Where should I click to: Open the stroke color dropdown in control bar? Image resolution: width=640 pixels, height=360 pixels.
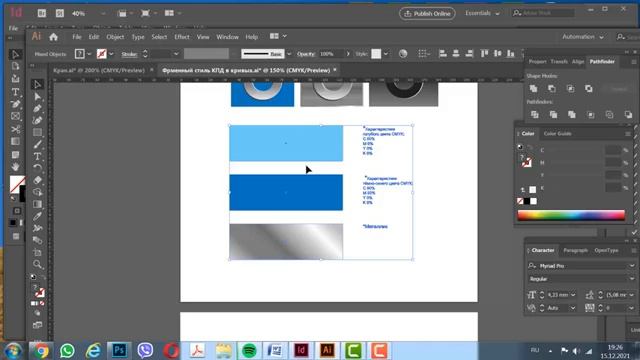coord(111,54)
